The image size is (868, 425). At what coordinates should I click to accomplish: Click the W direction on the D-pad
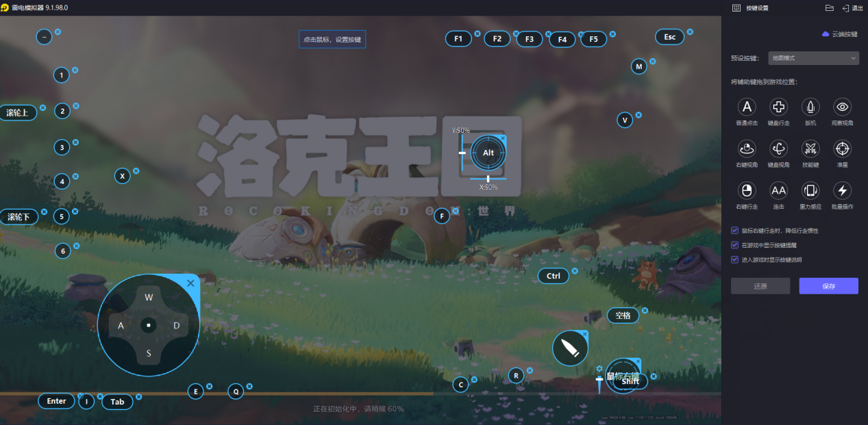149,297
